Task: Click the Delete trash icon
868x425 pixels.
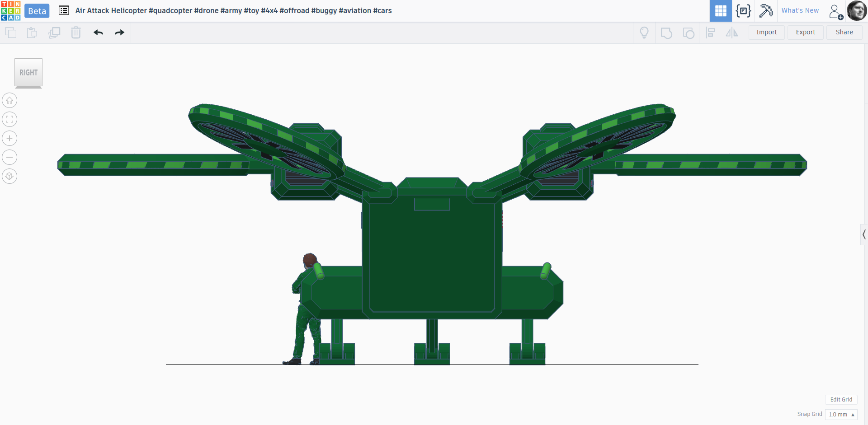Action: 76,33
